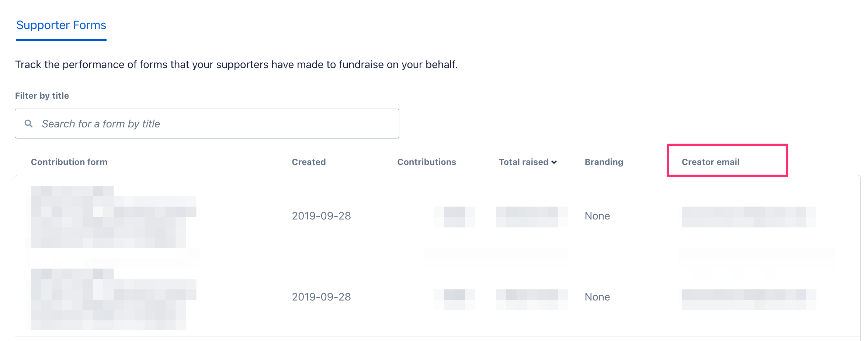Focus the 'Search for a form by title' field
This screenshot has width=868, height=341.
tap(218, 124)
